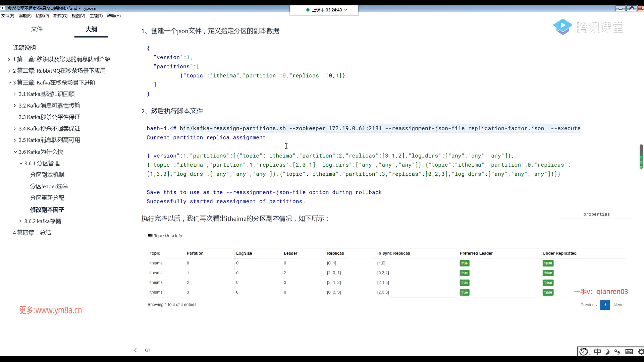This screenshot has width=644, height=362.
Task: Expand chapter 1 in outline
Action: click(9, 59)
